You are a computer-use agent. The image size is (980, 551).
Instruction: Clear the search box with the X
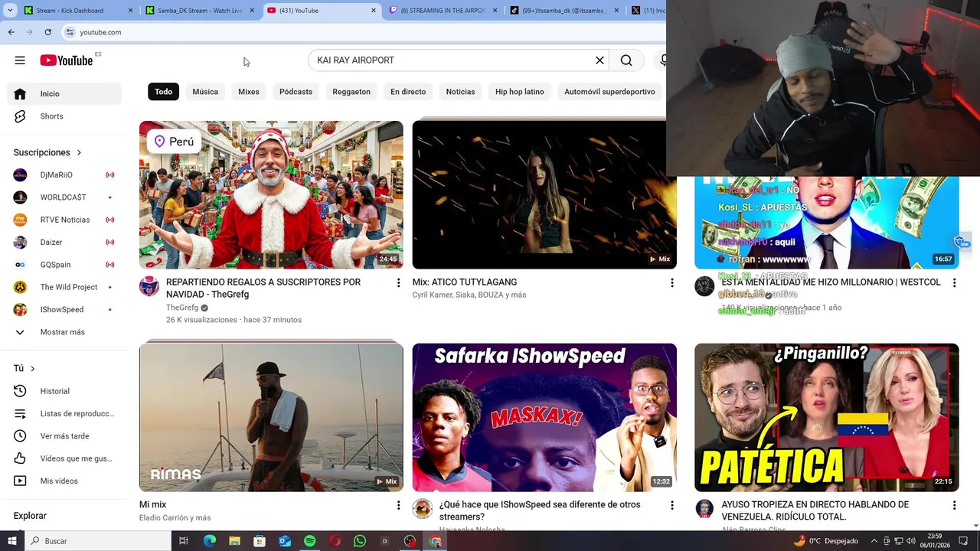tap(599, 60)
